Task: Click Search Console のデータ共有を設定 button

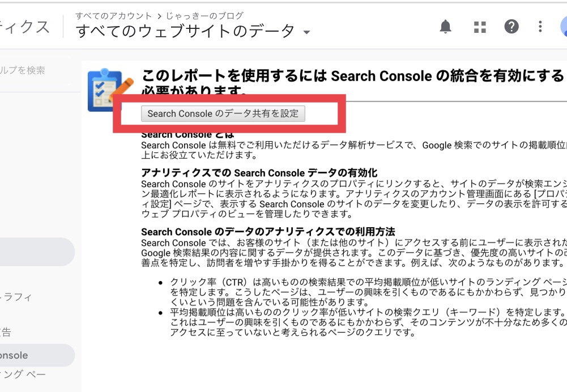Action: (x=223, y=113)
